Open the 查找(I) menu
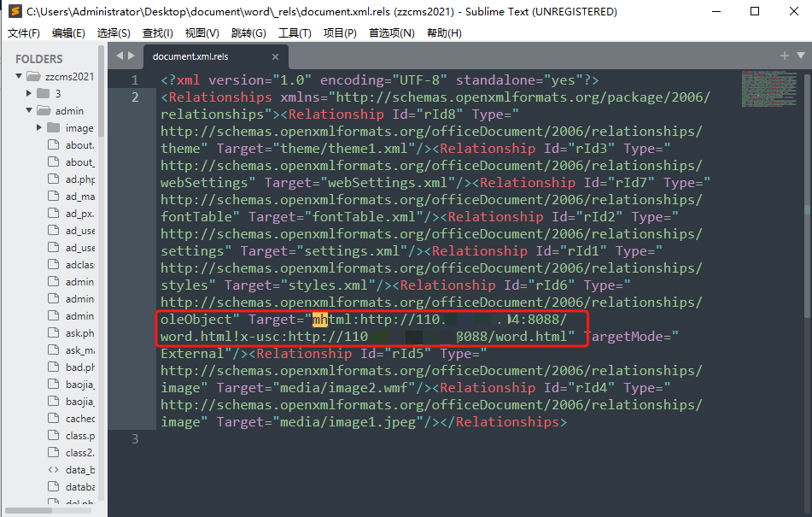 (157, 33)
